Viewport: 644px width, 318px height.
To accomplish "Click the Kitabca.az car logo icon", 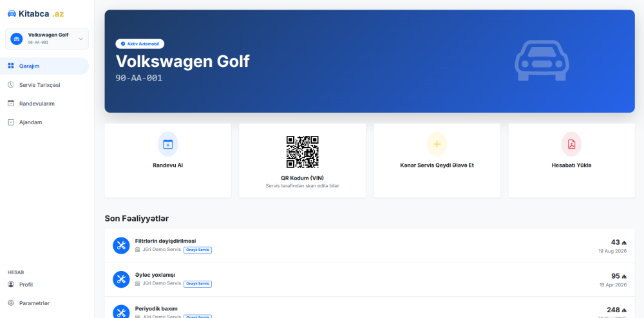I will 12,14.
